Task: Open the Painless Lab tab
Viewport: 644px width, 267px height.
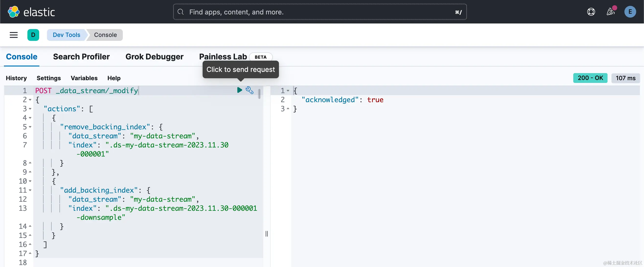Action: point(223,57)
